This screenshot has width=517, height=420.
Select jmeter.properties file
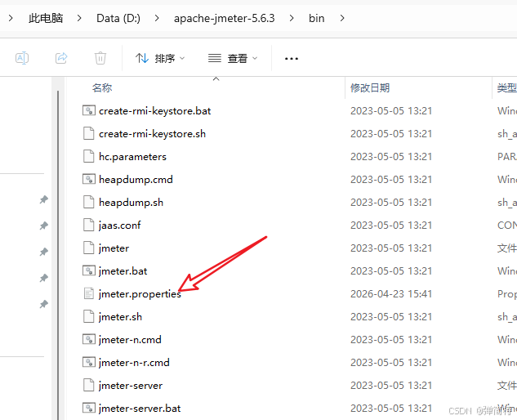coord(140,293)
